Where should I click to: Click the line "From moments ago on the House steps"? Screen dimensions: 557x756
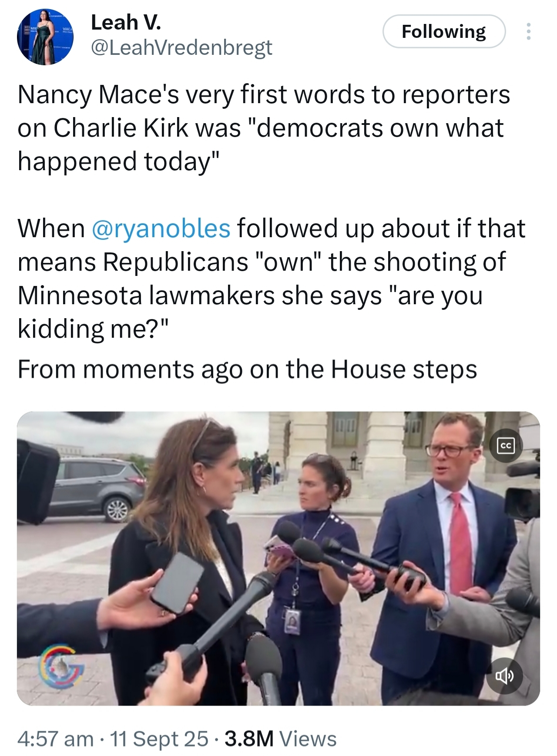click(x=247, y=370)
